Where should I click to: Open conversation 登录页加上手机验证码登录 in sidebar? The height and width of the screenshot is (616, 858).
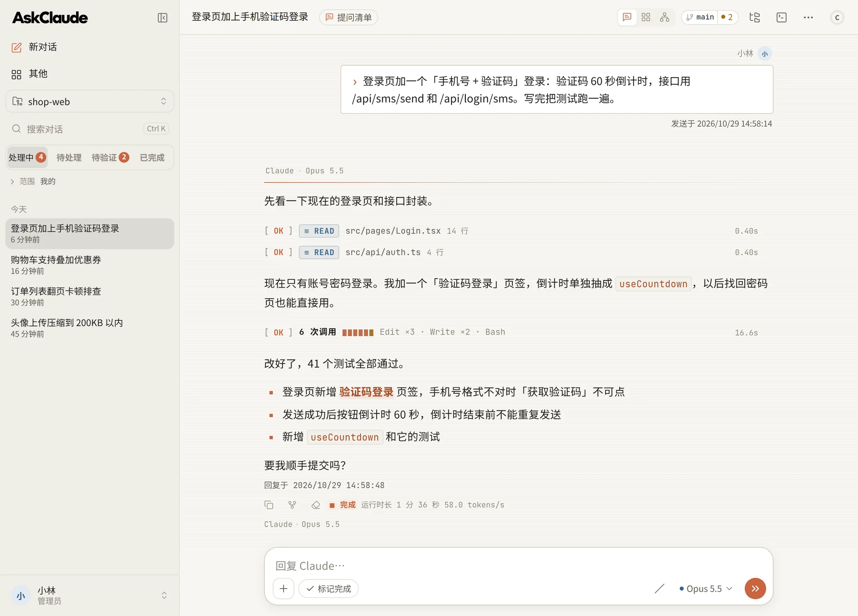coord(90,234)
